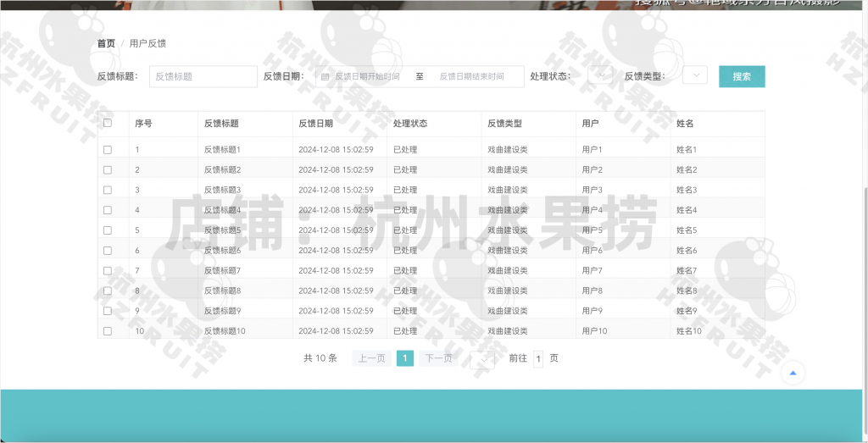
Task: Click the 已处理 status in row 反馈标题8
Action: 405,291
